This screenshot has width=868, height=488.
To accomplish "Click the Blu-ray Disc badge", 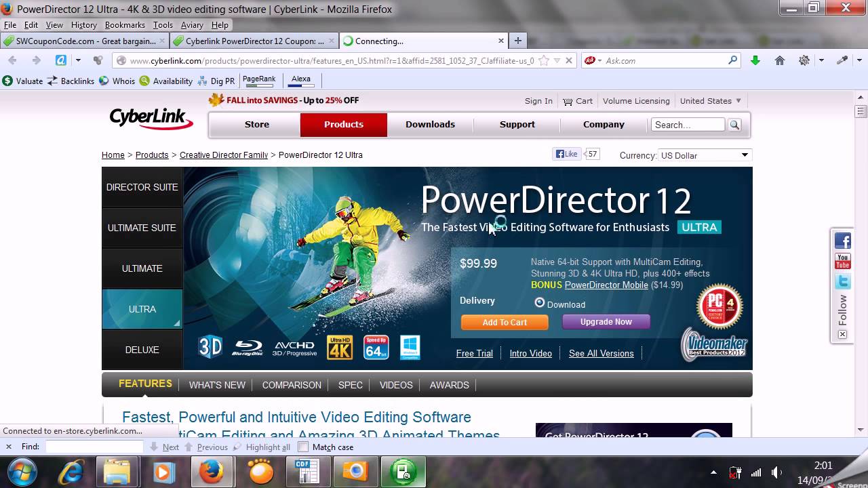I will pos(248,348).
